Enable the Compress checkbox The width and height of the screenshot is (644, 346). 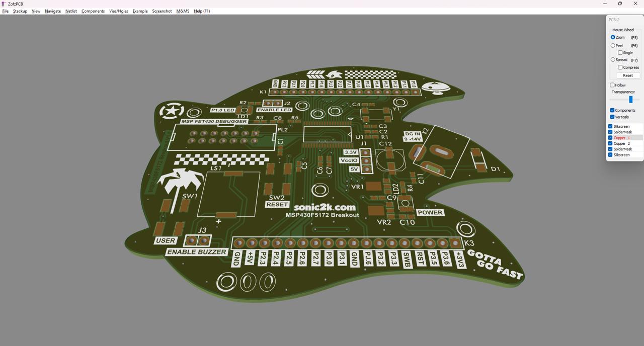click(620, 67)
